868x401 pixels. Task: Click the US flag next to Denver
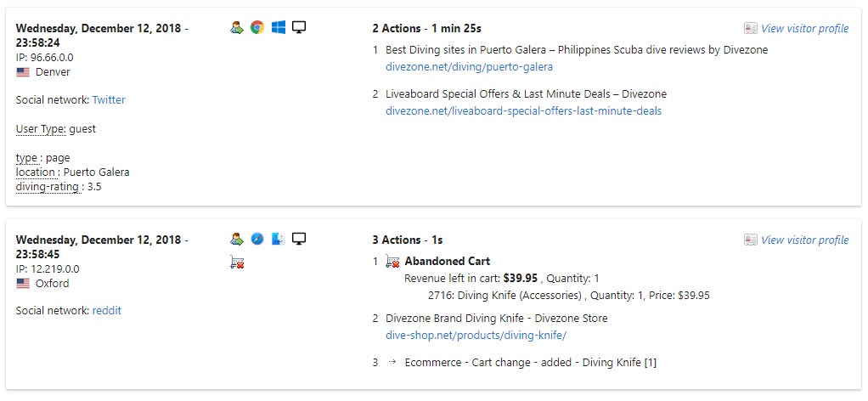(23, 72)
